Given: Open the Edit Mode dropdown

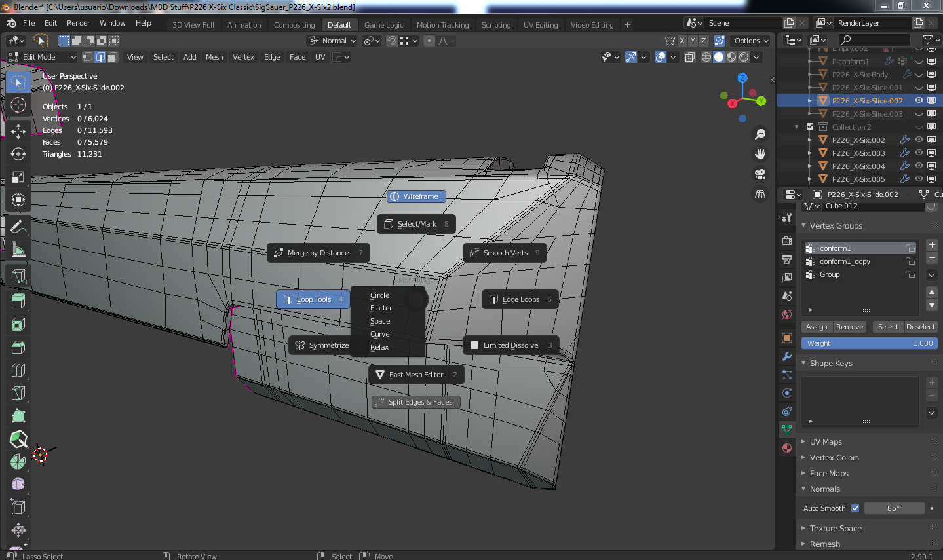Looking at the screenshot, I should (43, 57).
